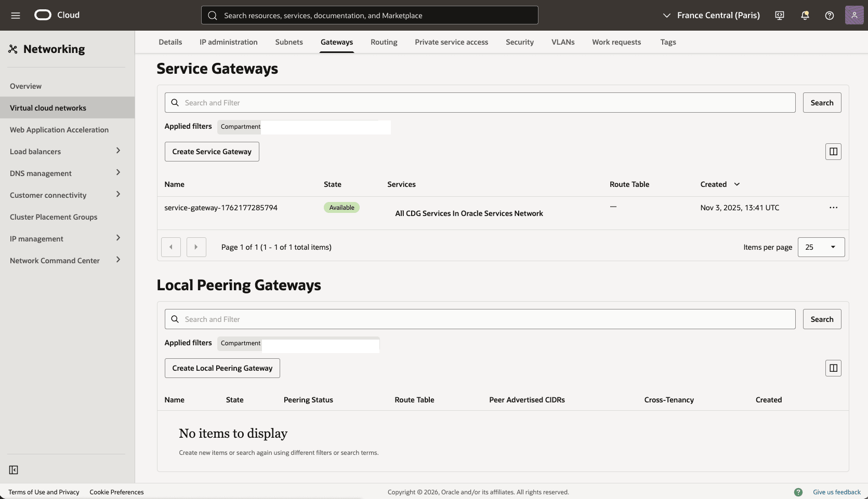Launch Cloud Shell from the console icon
This screenshot has height=499, width=868.
point(779,15)
